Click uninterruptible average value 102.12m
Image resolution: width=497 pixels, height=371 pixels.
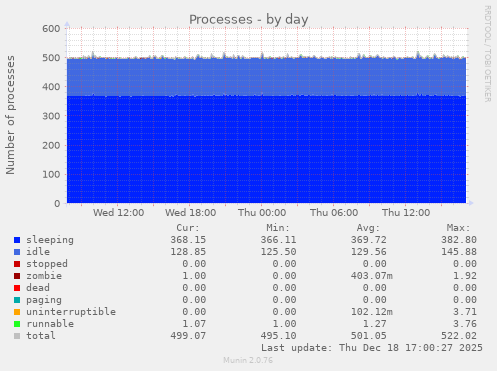click(x=371, y=312)
